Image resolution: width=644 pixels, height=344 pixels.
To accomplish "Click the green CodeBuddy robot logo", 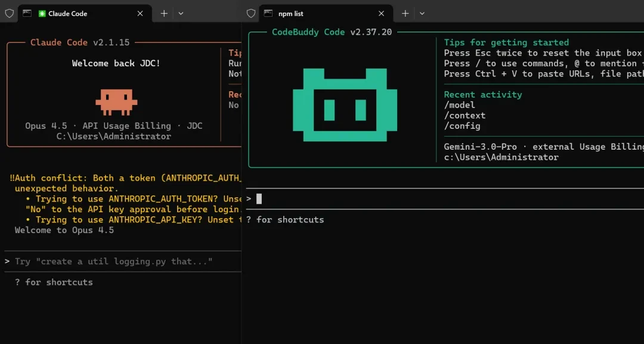I will tap(345, 105).
